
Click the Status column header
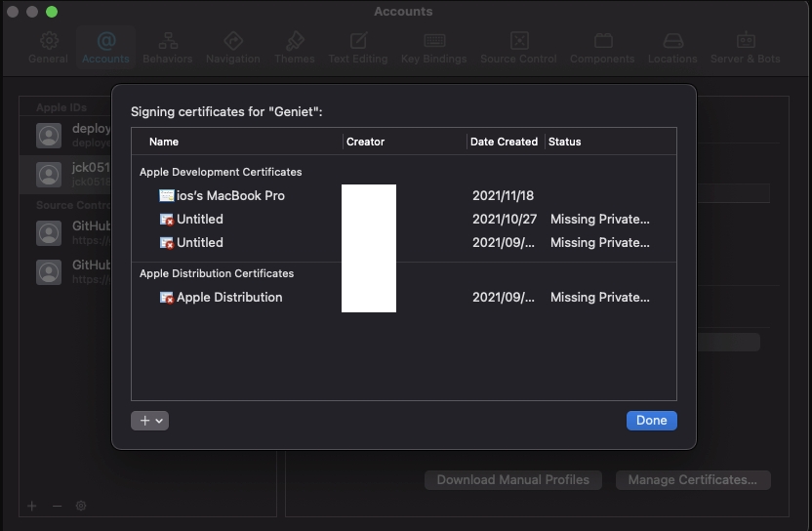(x=565, y=142)
